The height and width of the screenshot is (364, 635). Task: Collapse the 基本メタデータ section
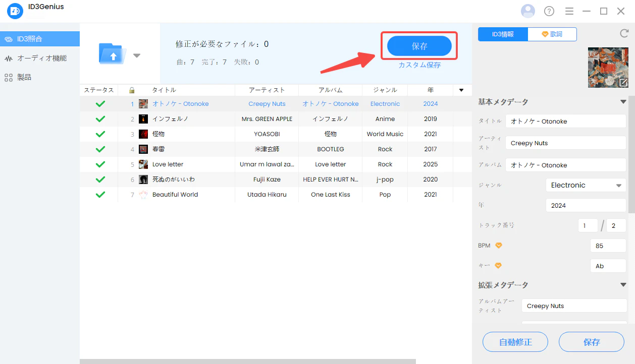point(623,102)
